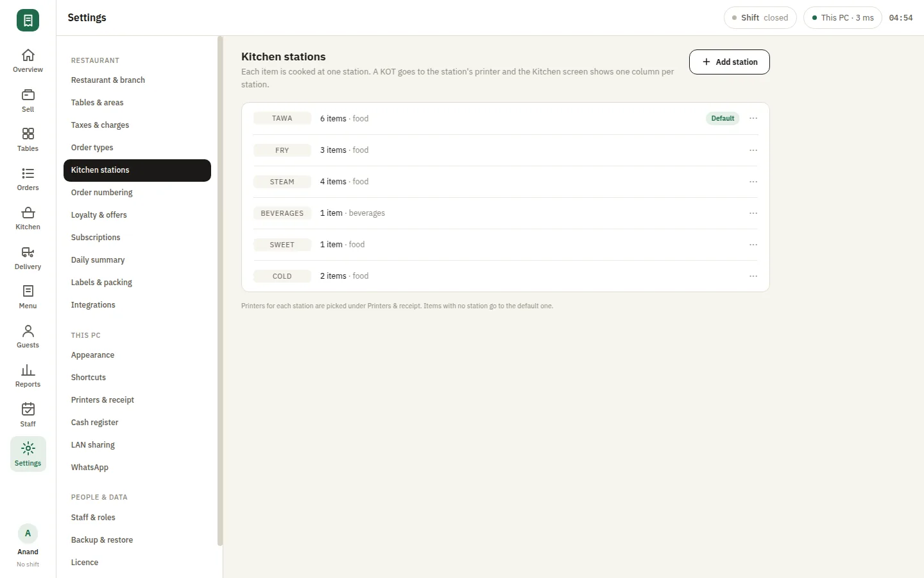Click the '4 items · food' text
Screen dimensions: 924x578
pyautogui.click(x=345, y=182)
